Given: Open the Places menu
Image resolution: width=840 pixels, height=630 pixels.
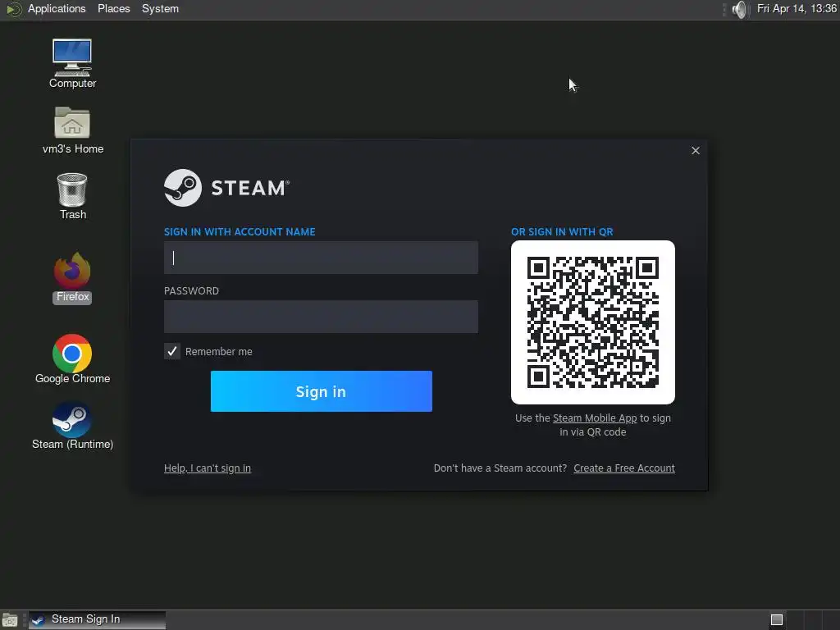Looking at the screenshot, I should [113, 8].
